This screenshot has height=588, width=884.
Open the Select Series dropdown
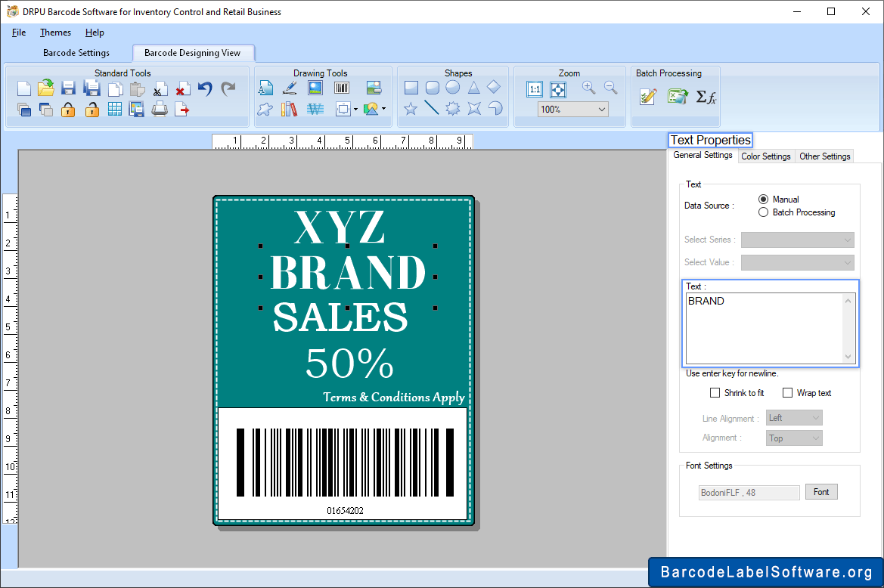797,240
